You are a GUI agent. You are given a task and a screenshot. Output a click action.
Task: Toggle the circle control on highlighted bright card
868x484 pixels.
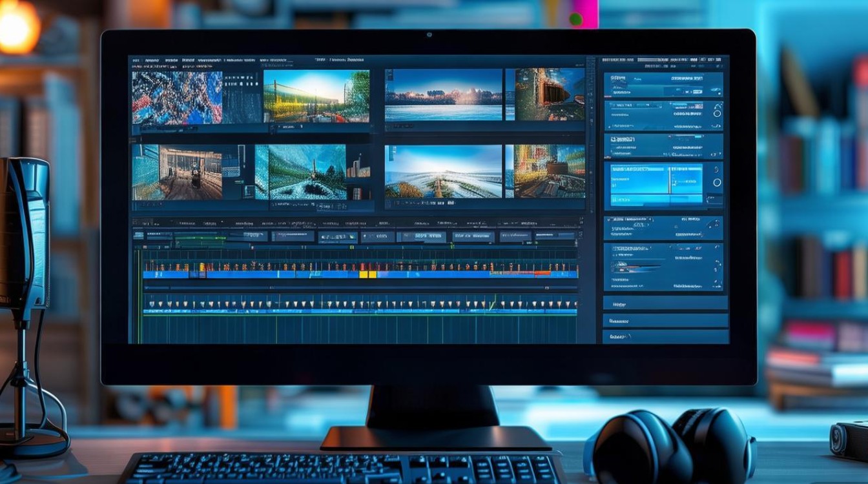(716, 183)
